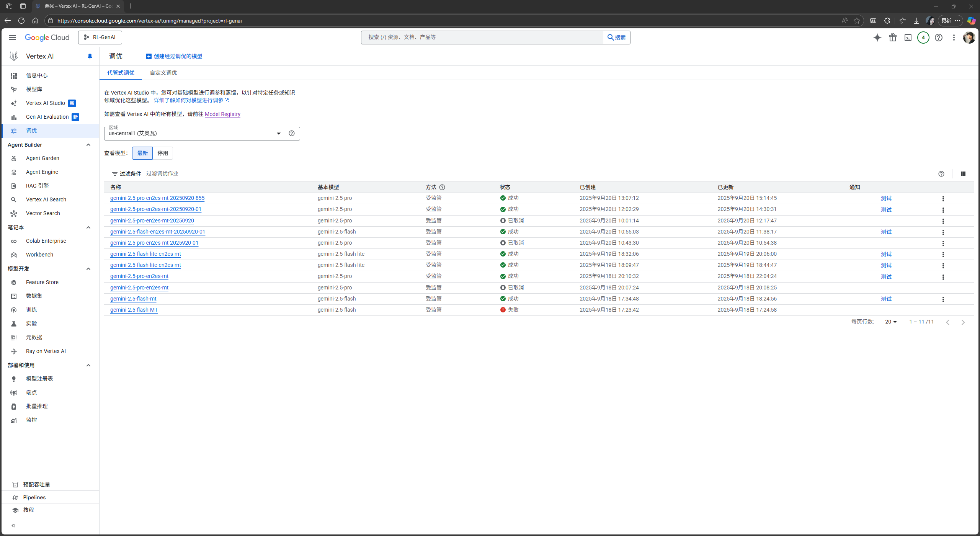Collapse the 部署和使用 section
Screen dimensions: 980x536
coord(88,365)
